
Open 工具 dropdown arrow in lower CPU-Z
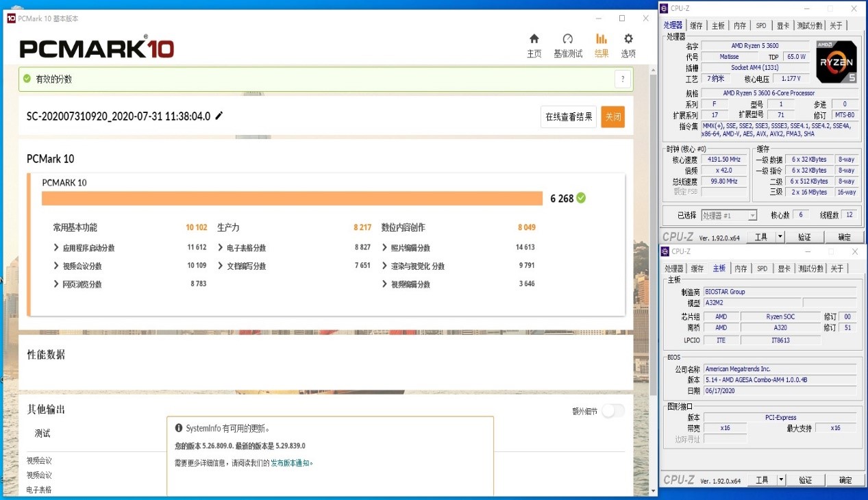[x=780, y=480]
